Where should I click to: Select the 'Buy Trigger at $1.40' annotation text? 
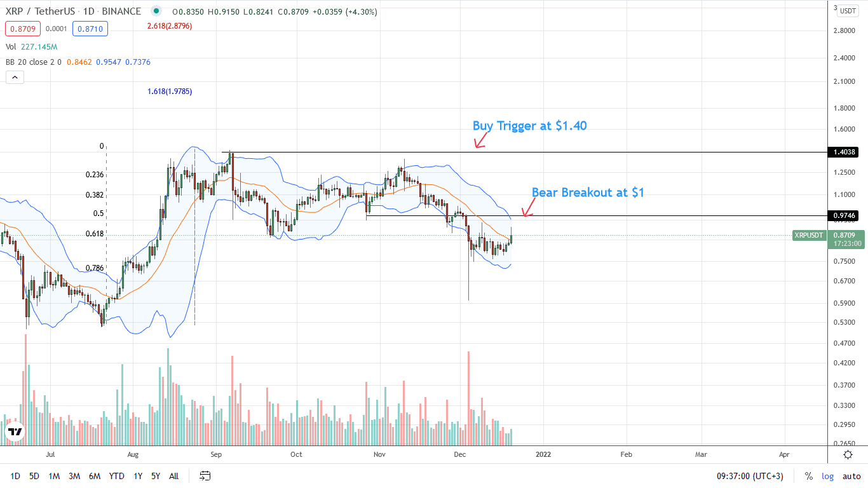[529, 126]
